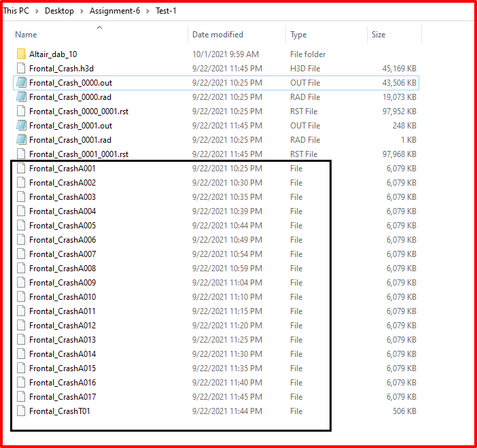This screenshot has width=477, height=448.
Task: Navigate to Assignment-6 breadcrumb
Action: 115,11
